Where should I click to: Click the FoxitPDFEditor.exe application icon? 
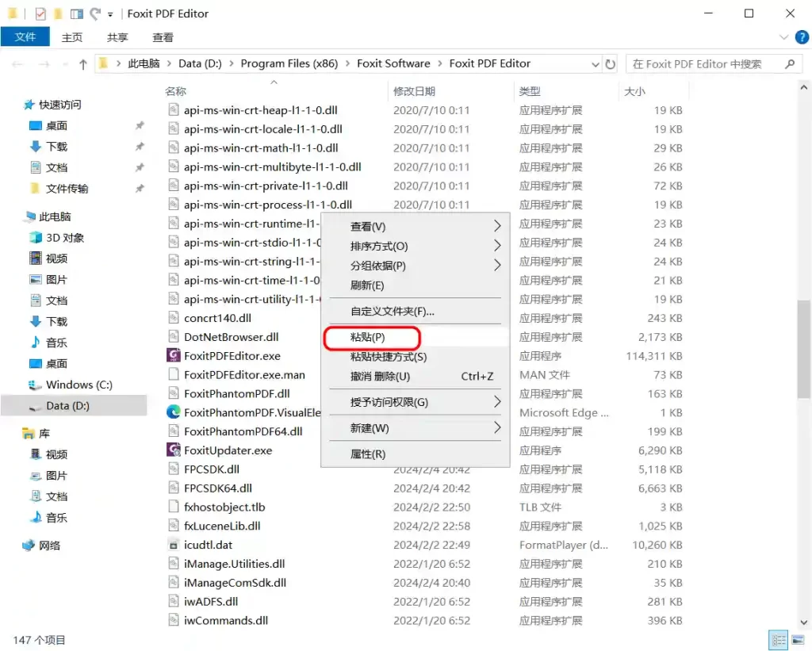pyautogui.click(x=174, y=356)
